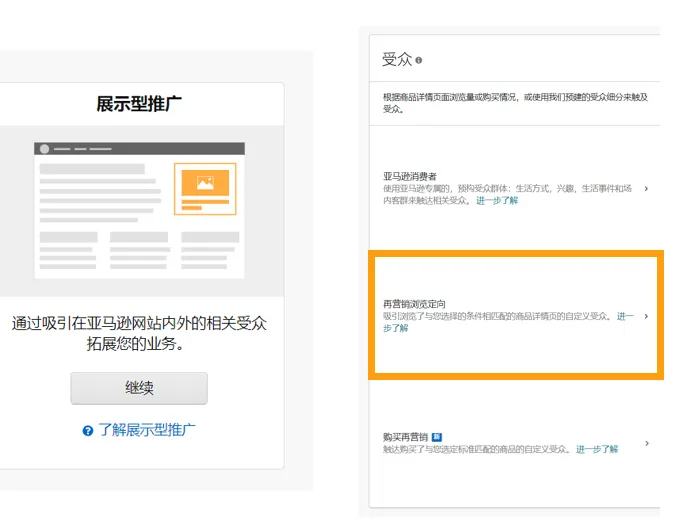The width and height of the screenshot is (681, 522).
Task: Click the display ad page illustration thumbnail
Action: pyautogui.click(x=139, y=210)
